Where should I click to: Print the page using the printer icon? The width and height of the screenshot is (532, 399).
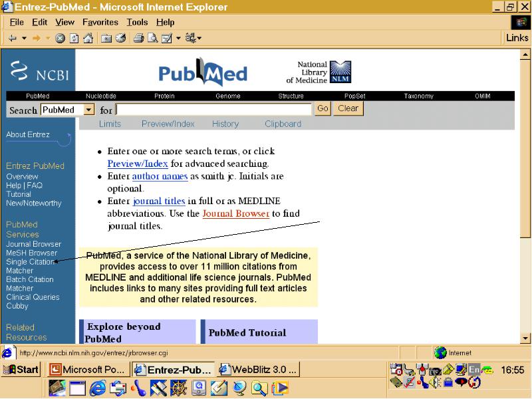[x=138, y=38]
